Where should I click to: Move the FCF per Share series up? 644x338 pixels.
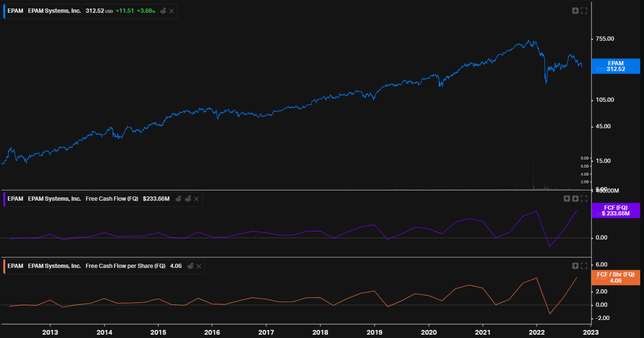tap(191, 266)
